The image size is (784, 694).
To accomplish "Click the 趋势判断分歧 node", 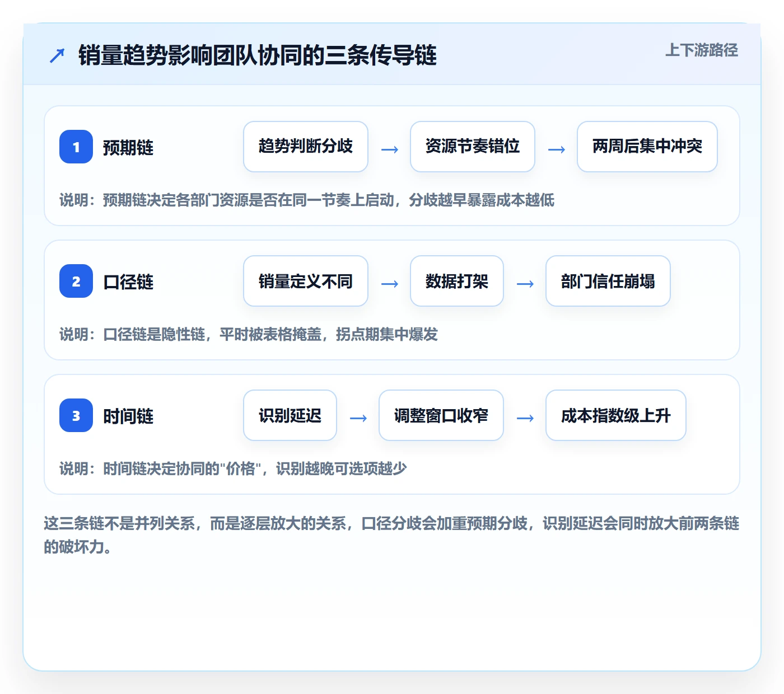I will pyautogui.click(x=306, y=147).
